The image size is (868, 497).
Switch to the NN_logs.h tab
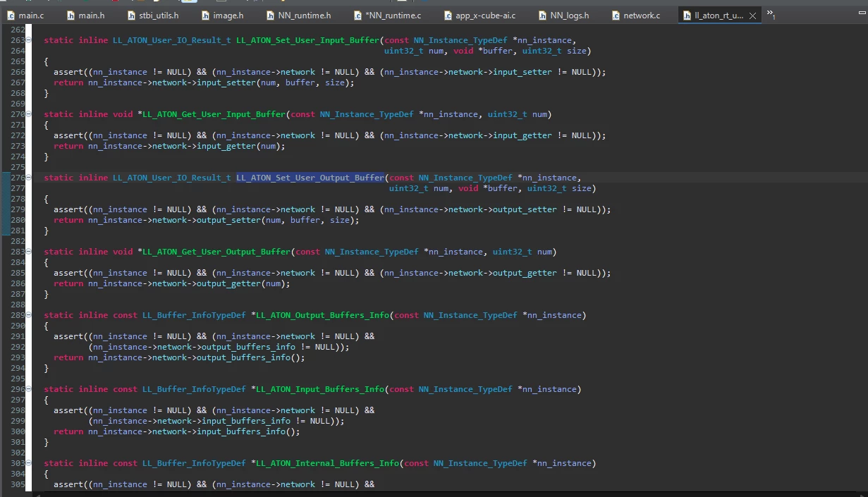563,16
